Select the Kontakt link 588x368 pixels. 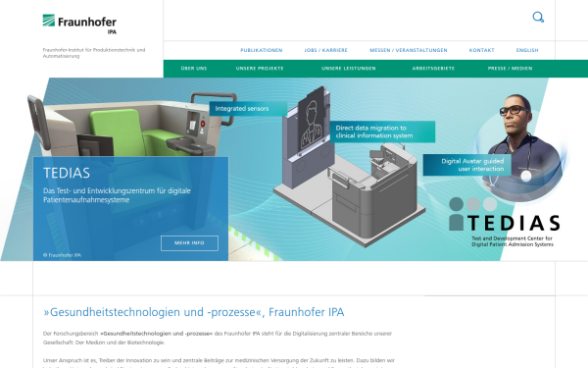coord(481,50)
